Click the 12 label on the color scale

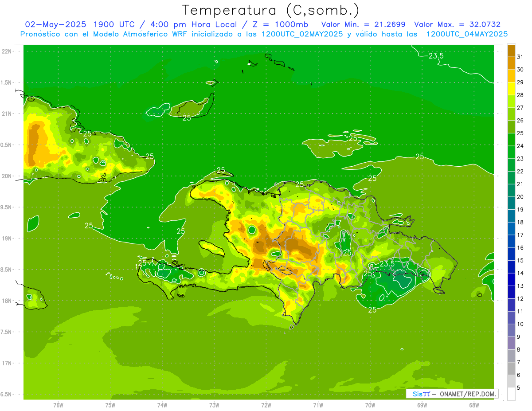coord(520,299)
